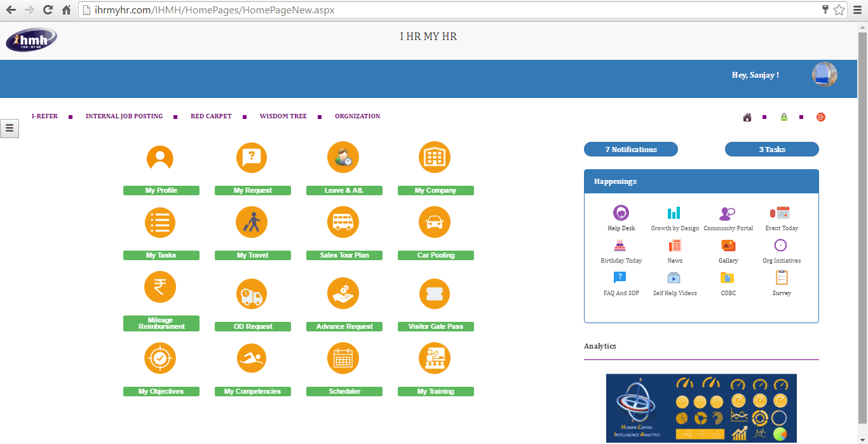
Task: Open the 7 Notifications button
Action: (x=631, y=149)
